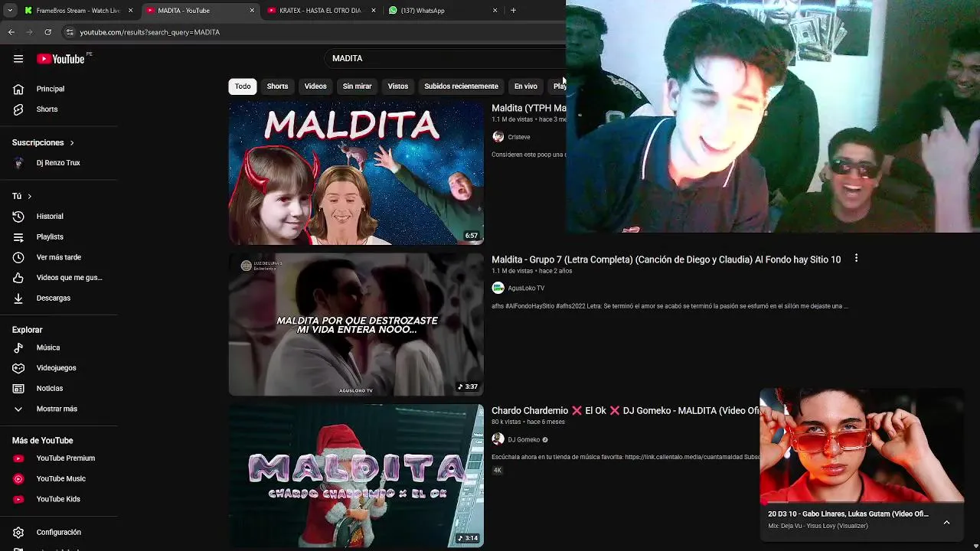Expand Suscripciones section chevron
The image size is (980, 551).
[x=72, y=143]
